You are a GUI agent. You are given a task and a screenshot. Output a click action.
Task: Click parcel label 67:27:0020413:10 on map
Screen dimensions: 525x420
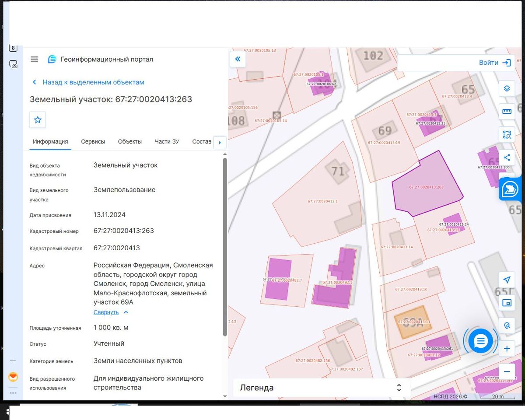click(x=411, y=289)
